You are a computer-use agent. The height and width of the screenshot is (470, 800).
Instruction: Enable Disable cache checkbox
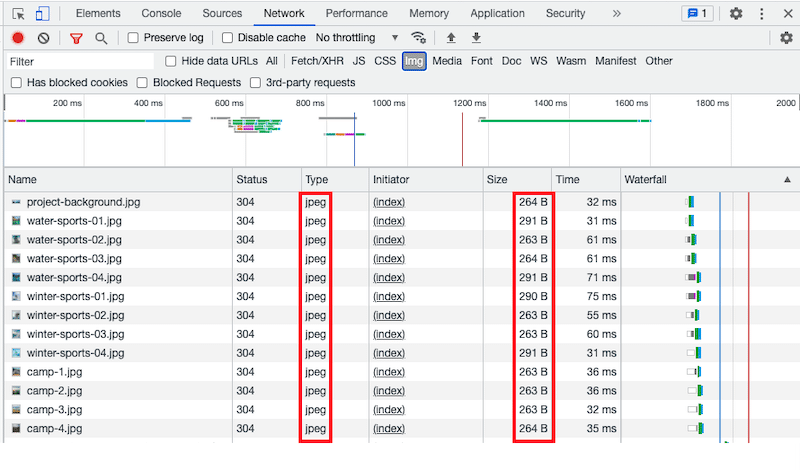pyautogui.click(x=228, y=38)
